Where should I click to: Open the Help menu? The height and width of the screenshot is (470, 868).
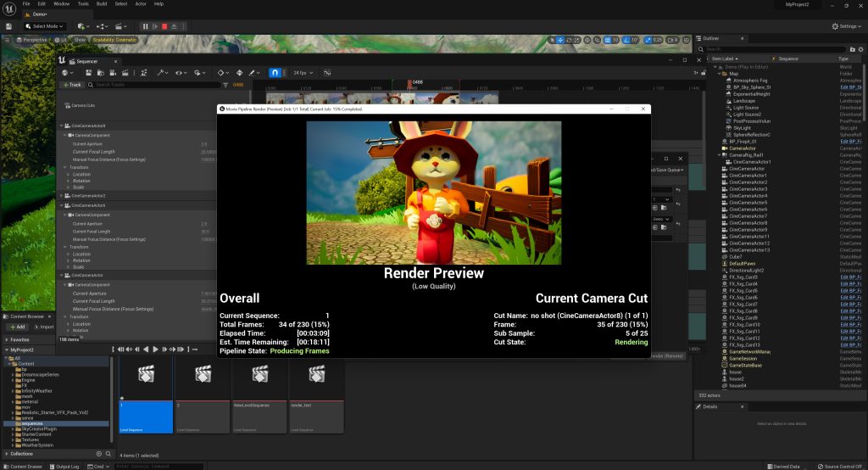tap(159, 4)
